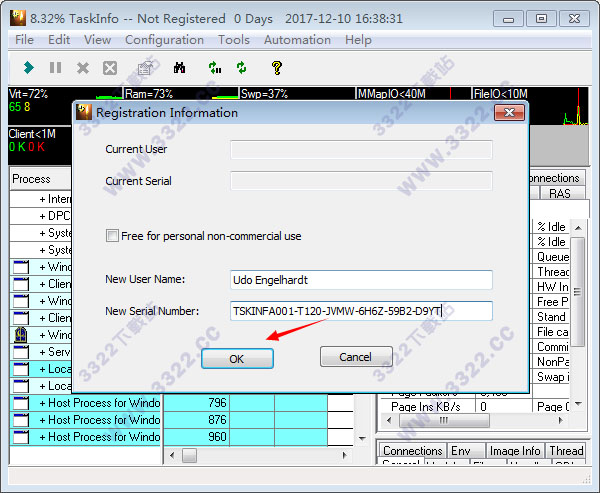Click the process list horizontal scrollbar thumb
The height and width of the screenshot is (493, 600).
coord(189,455)
